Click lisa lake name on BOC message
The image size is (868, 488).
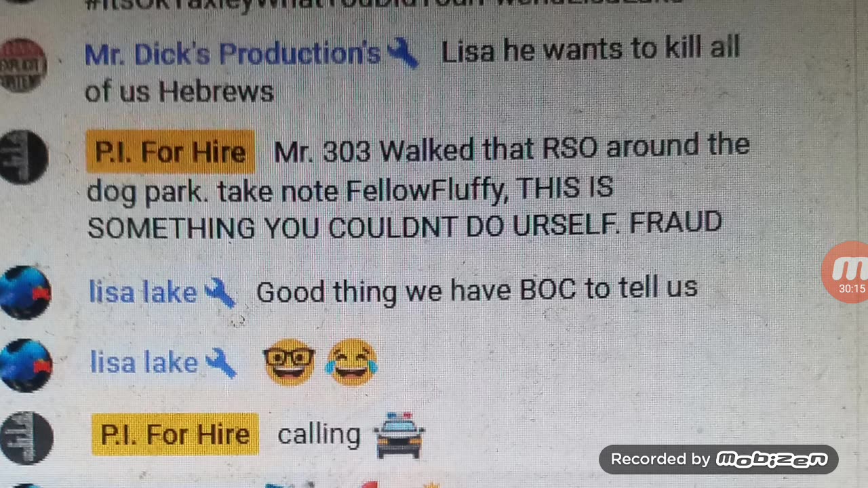143,292
